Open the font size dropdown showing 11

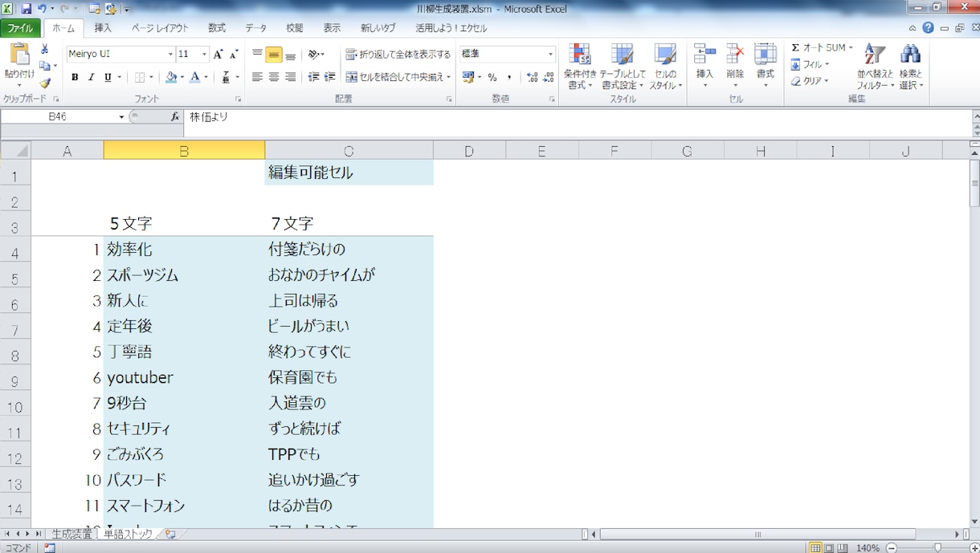[204, 54]
